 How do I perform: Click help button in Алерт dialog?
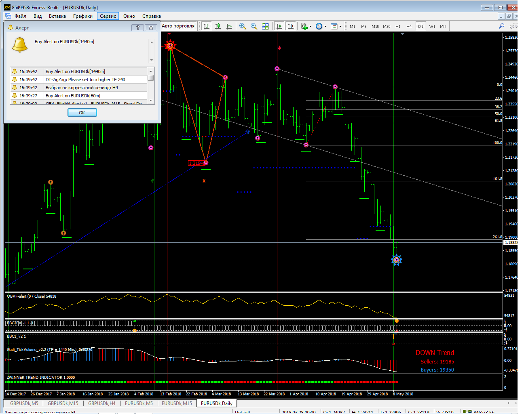[137, 28]
